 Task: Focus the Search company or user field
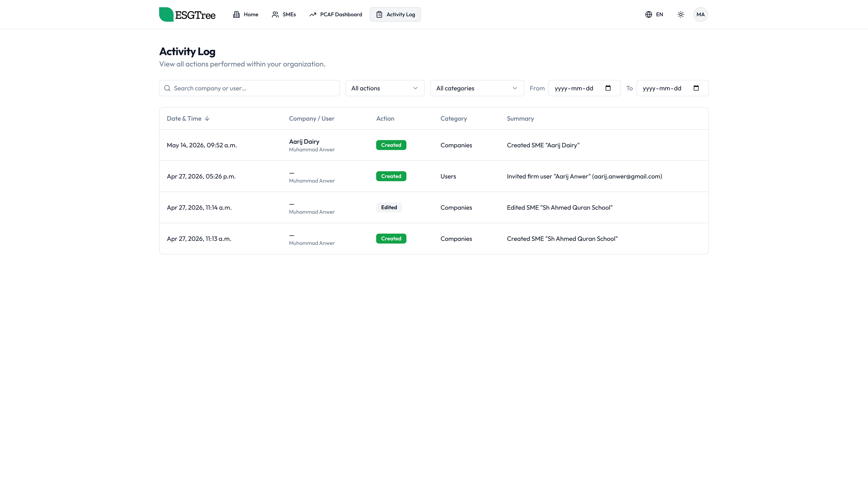249,88
